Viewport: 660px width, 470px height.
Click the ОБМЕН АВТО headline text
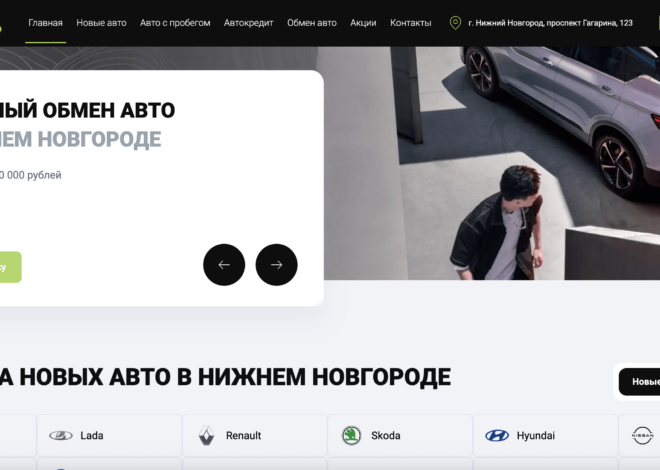[x=109, y=111]
